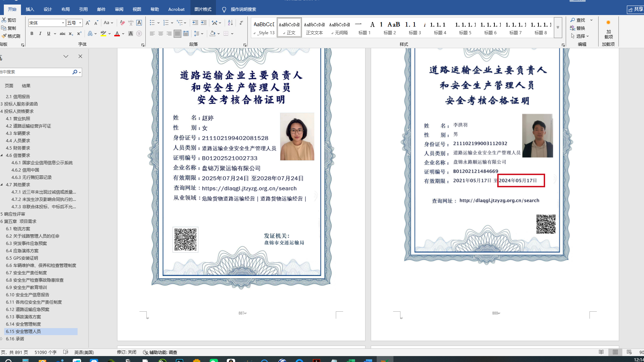Open bullet list style dropdown arrow
The height and width of the screenshot is (362, 644).
coord(158,23)
